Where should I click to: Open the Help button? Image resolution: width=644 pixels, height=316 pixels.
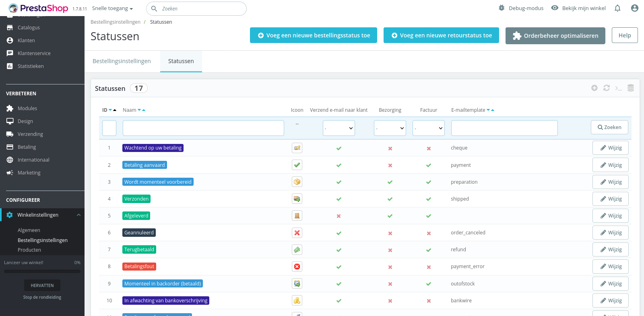(x=625, y=35)
